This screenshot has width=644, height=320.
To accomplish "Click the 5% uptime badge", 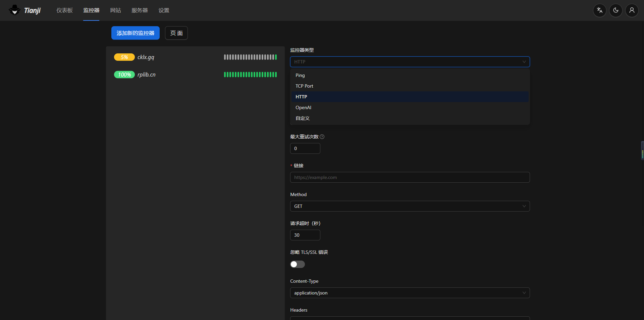I will pos(124,57).
